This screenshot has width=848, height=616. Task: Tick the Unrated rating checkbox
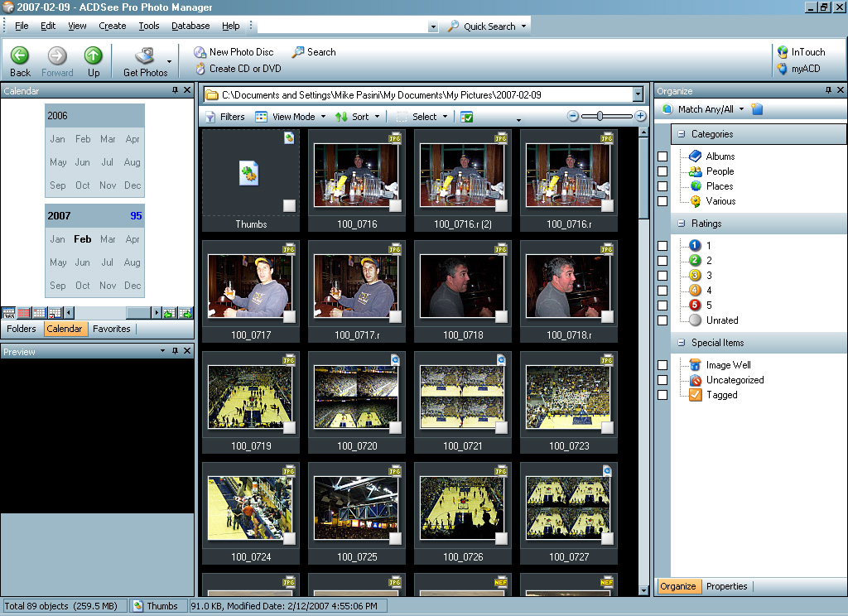pyautogui.click(x=662, y=320)
